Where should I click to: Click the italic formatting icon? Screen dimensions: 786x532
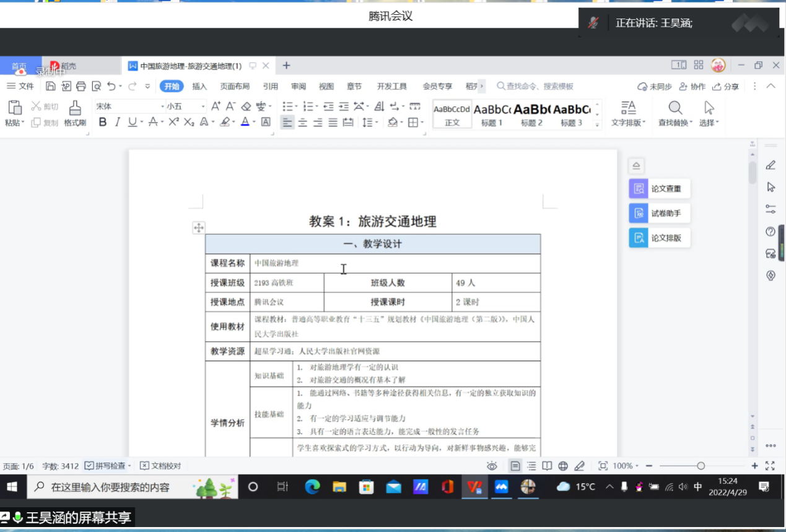click(x=118, y=123)
